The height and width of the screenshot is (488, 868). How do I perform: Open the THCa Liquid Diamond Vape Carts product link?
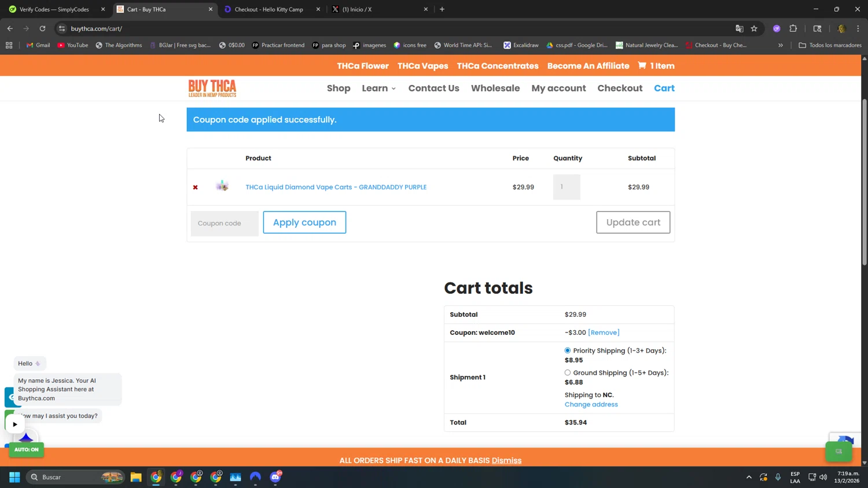336,187
